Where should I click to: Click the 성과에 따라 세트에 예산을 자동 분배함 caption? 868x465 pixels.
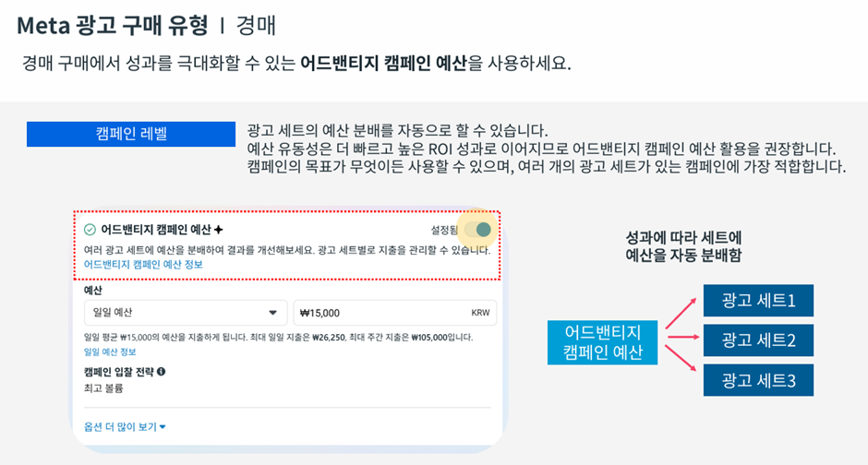pyautogui.click(x=683, y=246)
